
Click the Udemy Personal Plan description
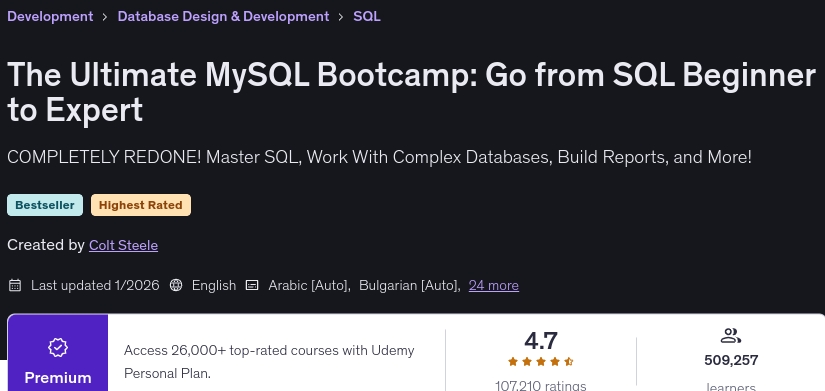coord(269,362)
